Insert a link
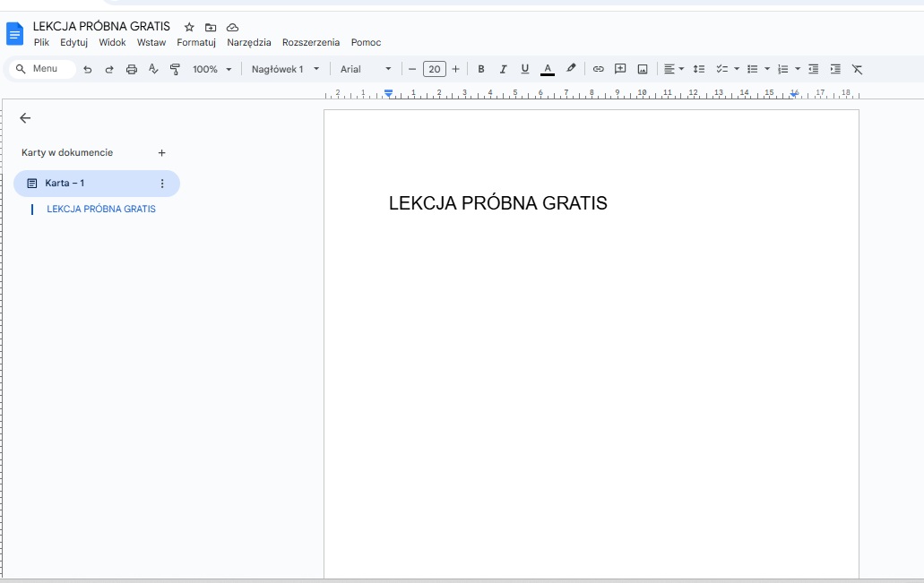Screen dimensions: 924x583 [x=598, y=69]
